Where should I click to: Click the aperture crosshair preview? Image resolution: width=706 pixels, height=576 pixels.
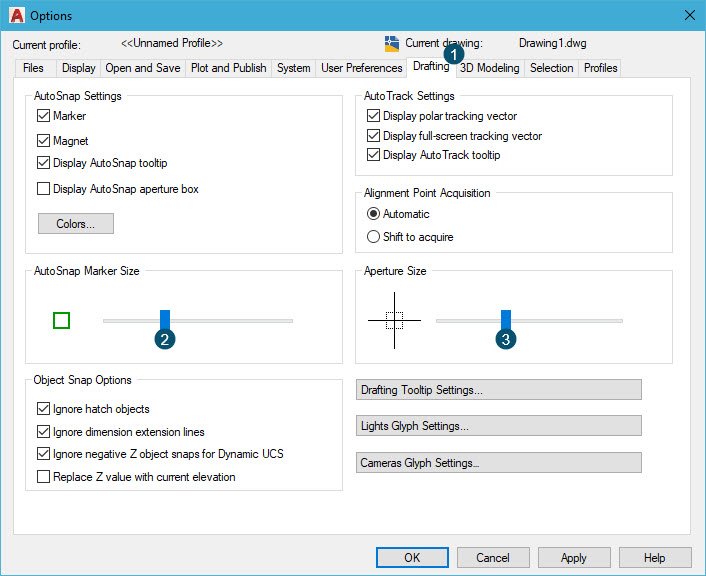(x=394, y=320)
